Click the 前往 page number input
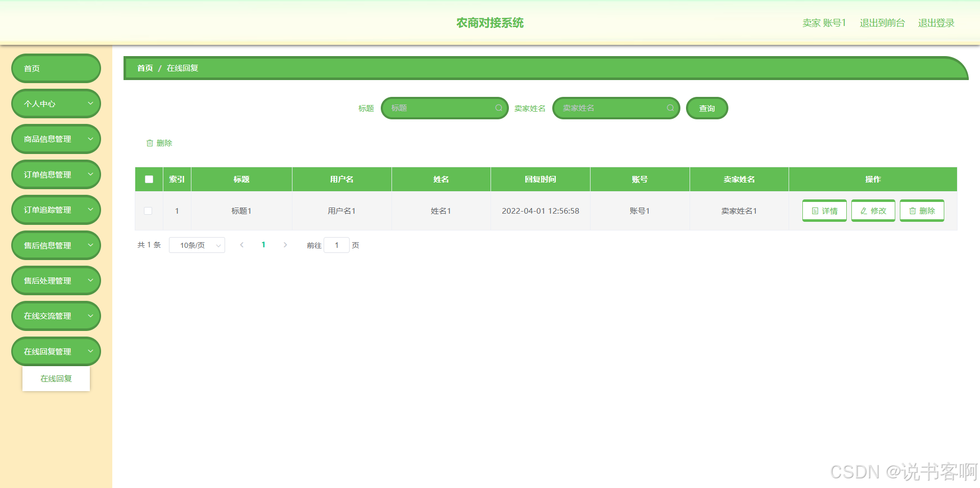The height and width of the screenshot is (488, 980). coord(336,245)
